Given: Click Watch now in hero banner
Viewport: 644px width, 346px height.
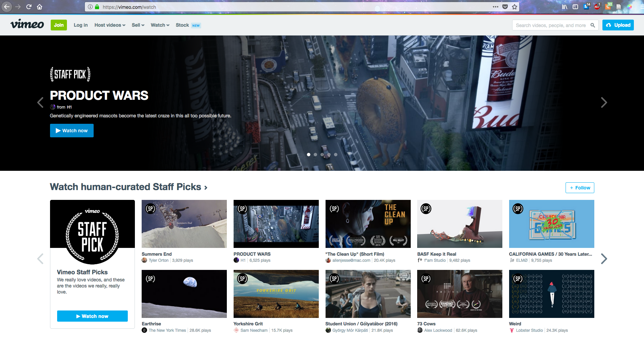Looking at the screenshot, I should click(x=72, y=131).
